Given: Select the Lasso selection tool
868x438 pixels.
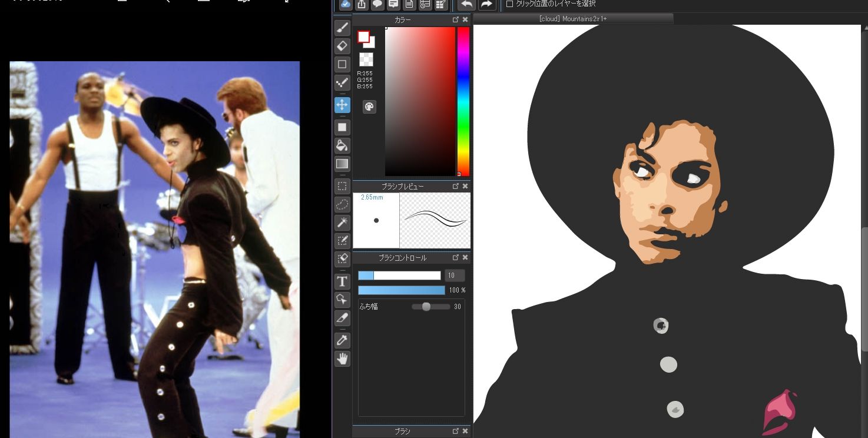Looking at the screenshot, I should click(x=342, y=204).
